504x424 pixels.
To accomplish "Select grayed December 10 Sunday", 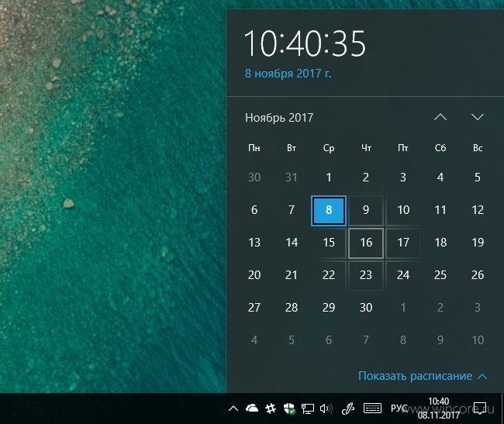I will 478,340.
